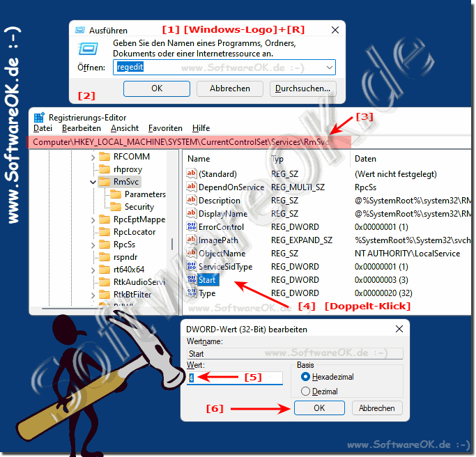The height and width of the screenshot is (457, 476).
Task: Close the DWORD-Wert bearbeiten dialog
Action: [399, 329]
